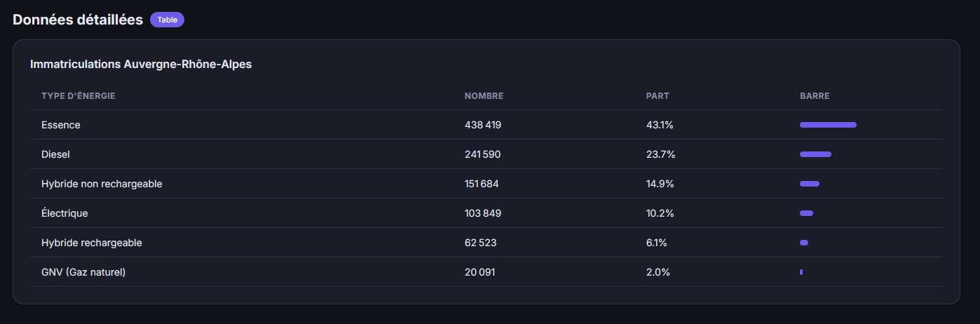
Task: Click the Immatriculations Auvergne-Rhône-Alpes title
Action: (x=141, y=64)
